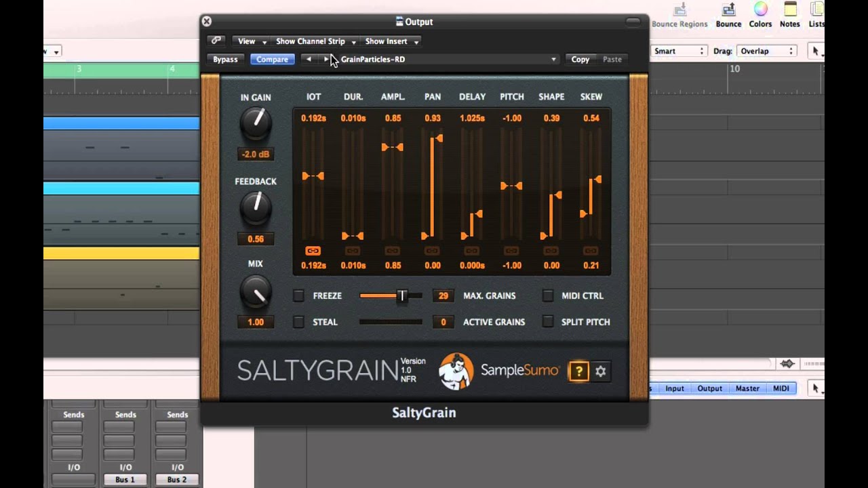Click the Compare button
This screenshot has height=488, width=868.
272,60
